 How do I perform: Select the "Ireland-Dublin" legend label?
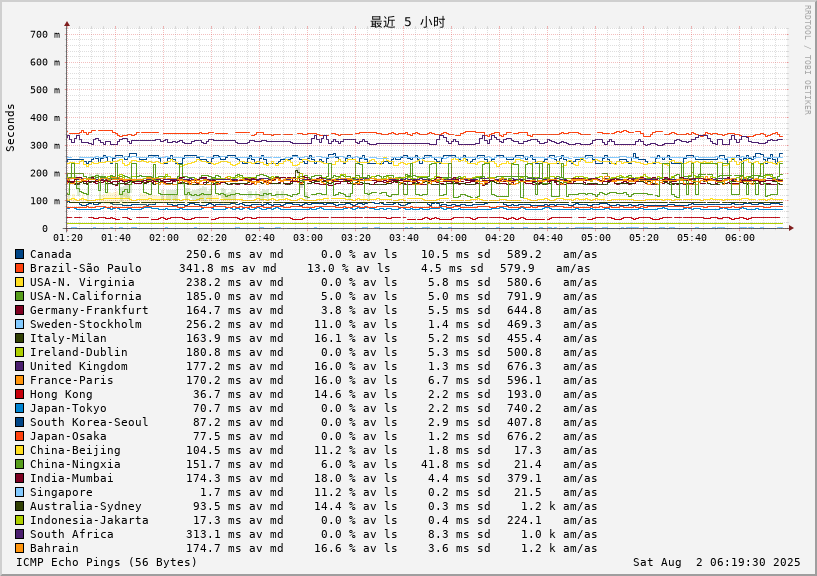tap(79, 352)
